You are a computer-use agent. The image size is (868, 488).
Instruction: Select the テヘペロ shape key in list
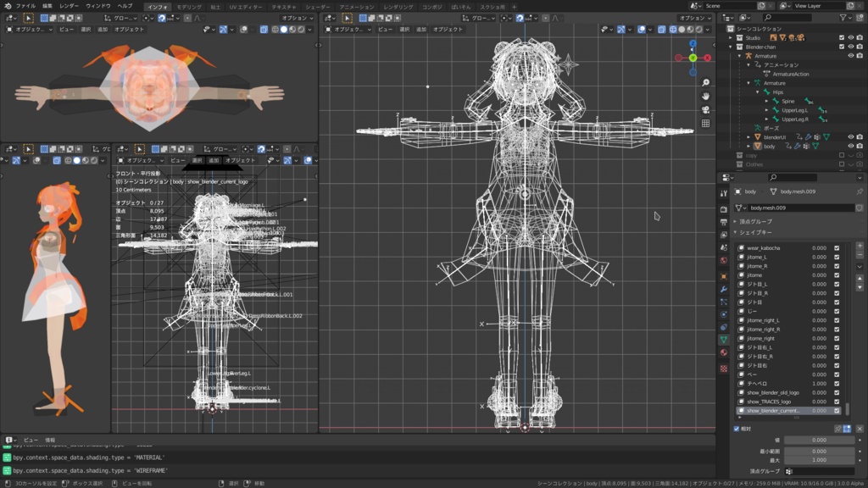point(759,384)
